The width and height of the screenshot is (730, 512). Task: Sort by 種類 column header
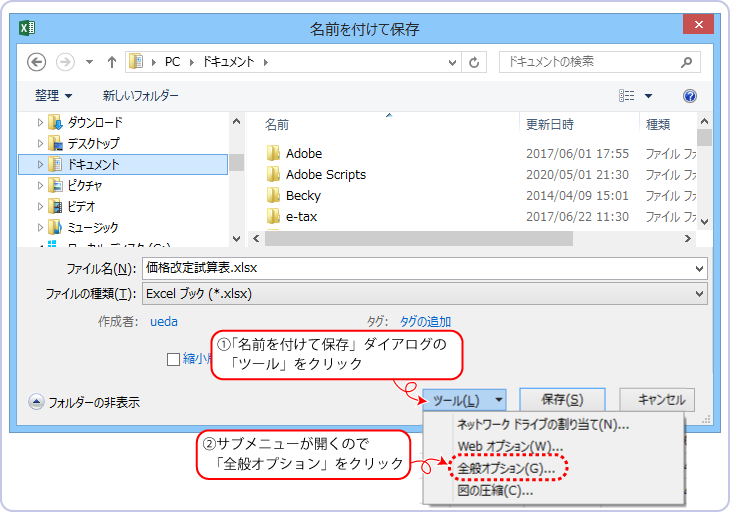click(x=658, y=125)
